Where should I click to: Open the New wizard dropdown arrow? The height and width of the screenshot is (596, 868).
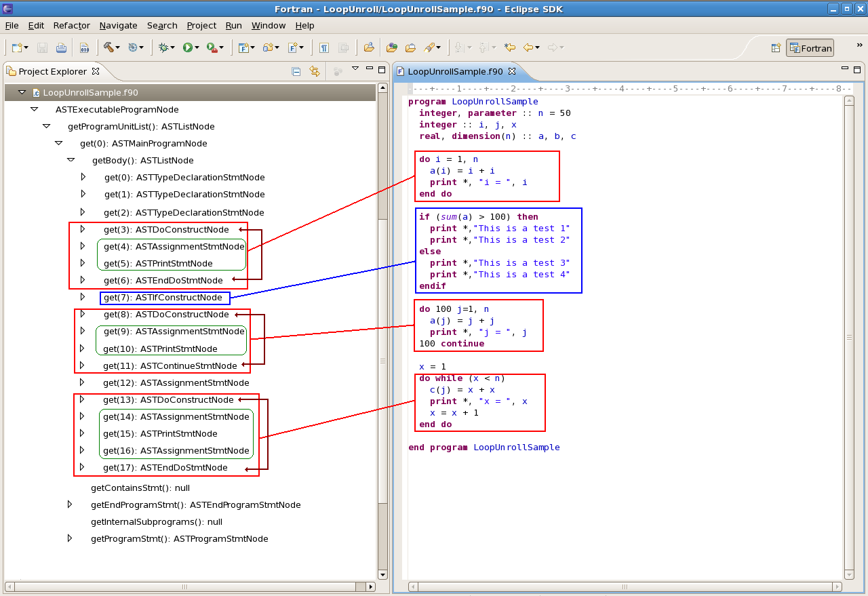26,47
